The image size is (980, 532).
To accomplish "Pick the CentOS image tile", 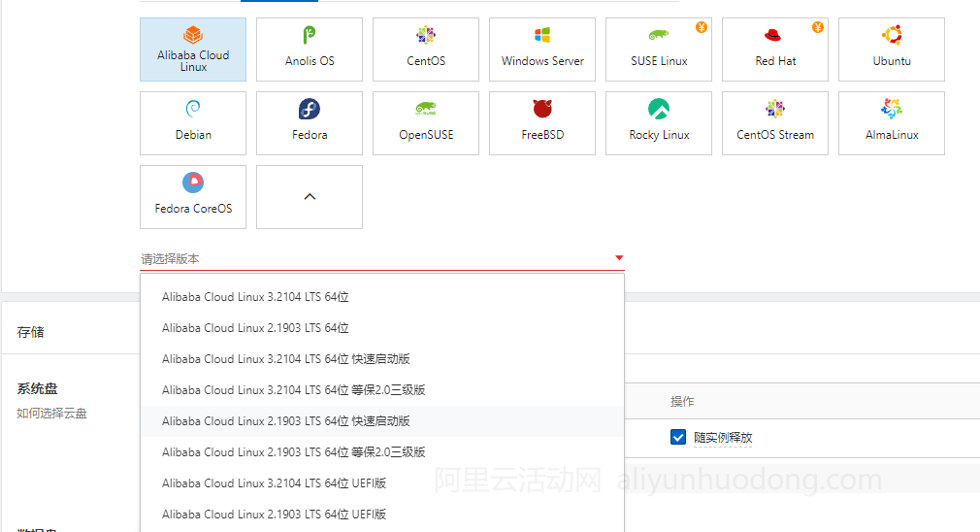I will click(426, 50).
